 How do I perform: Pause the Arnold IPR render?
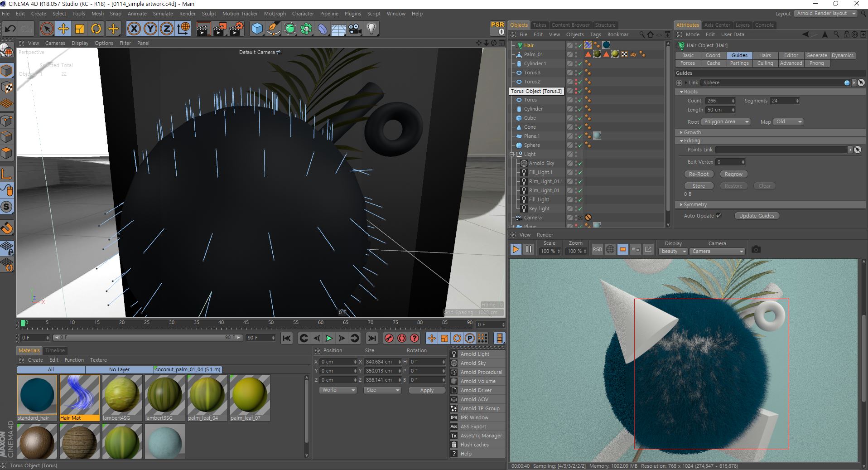[528, 249]
